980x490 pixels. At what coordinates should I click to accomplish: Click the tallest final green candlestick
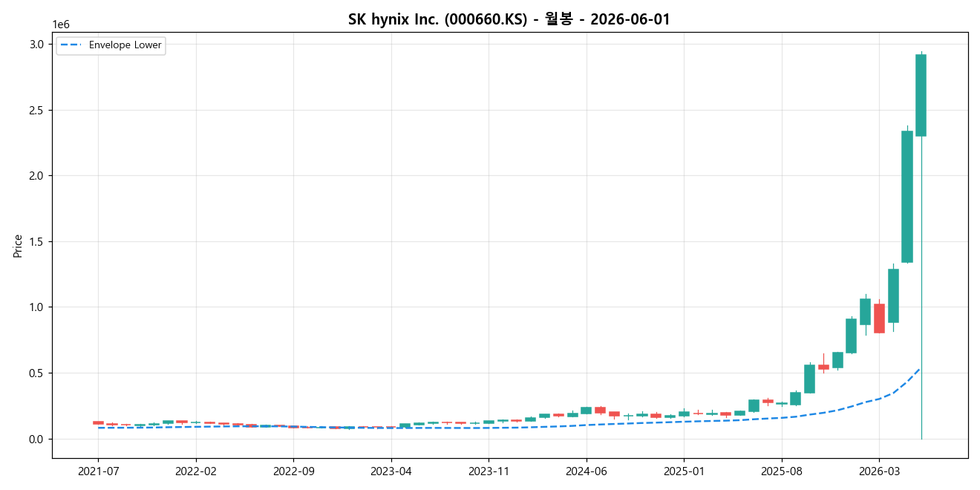coord(921,95)
